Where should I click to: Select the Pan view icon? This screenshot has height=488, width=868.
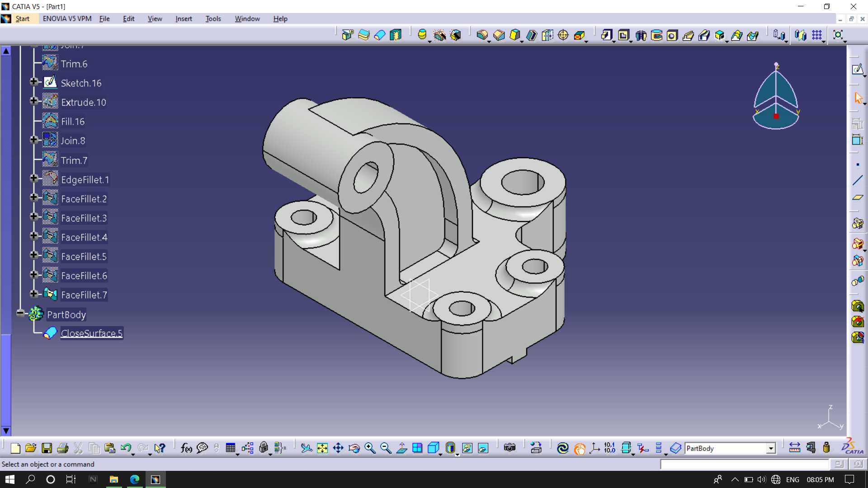point(338,448)
